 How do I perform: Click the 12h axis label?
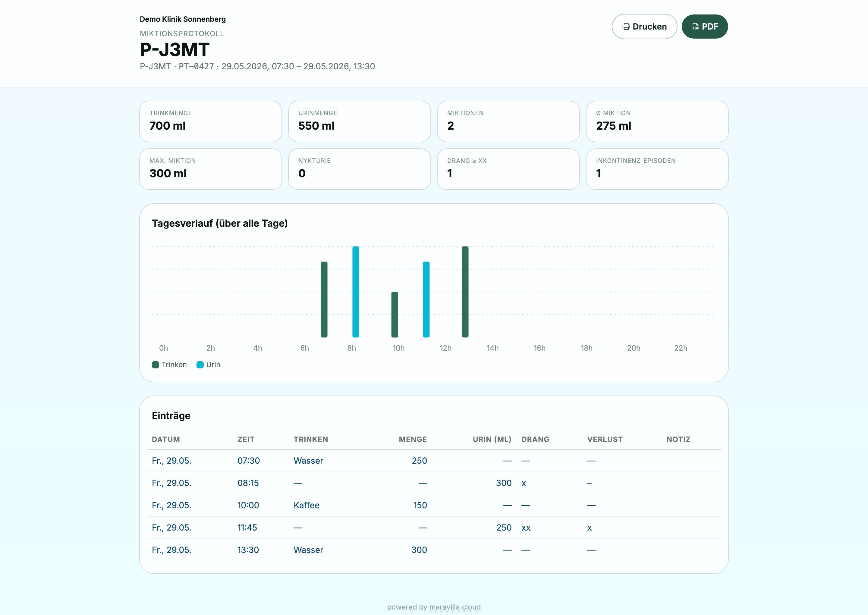click(445, 348)
